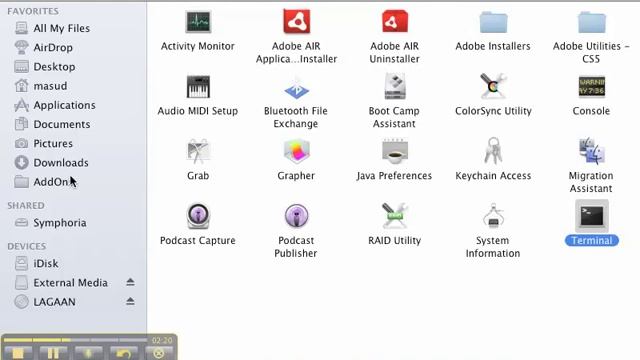This screenshot has height=360, width=640.
Task: Open Keychain Access
Action: (x=493, y=151)
